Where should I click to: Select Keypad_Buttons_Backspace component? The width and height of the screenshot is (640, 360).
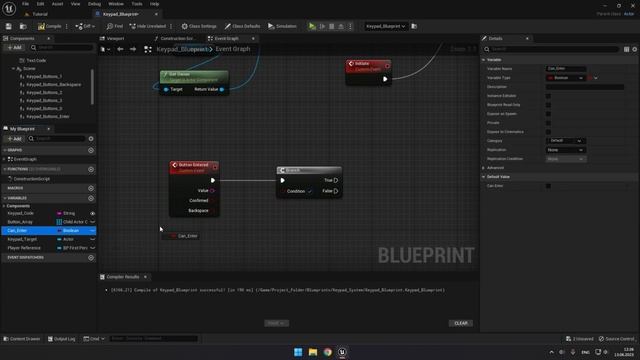[53, 84]
